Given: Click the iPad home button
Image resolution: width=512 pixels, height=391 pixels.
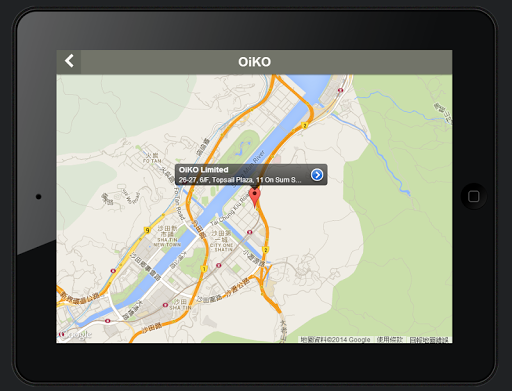Looking at the screenshot, I should [x=473, y=196].
